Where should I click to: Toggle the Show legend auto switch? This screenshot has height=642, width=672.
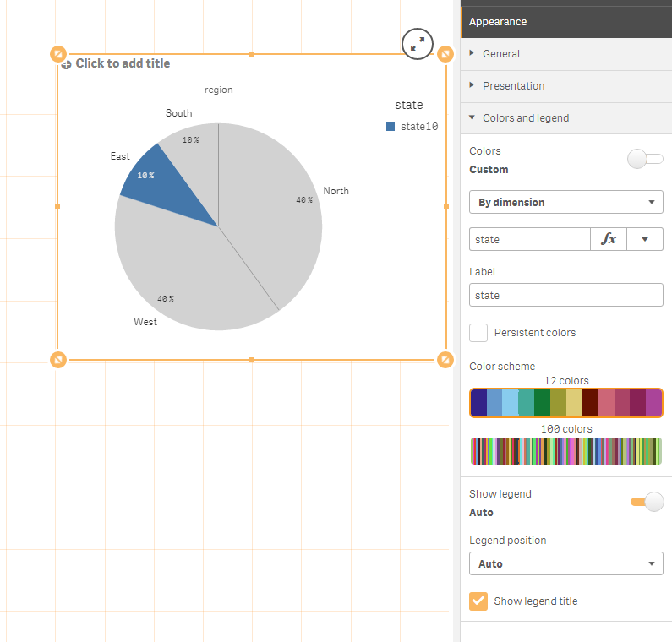pos(647,502)
